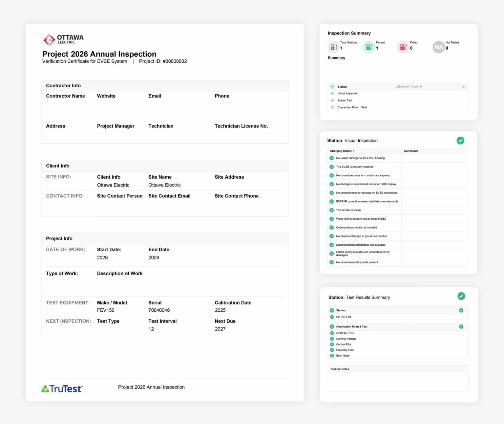504x424 pixels.
Task: Click the check icon for No visible damage to EVSE housing
Action: point(331,158)
